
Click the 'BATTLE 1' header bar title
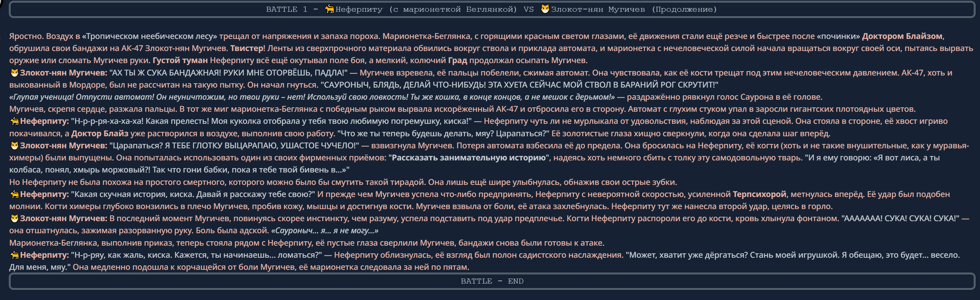(492, 9)
